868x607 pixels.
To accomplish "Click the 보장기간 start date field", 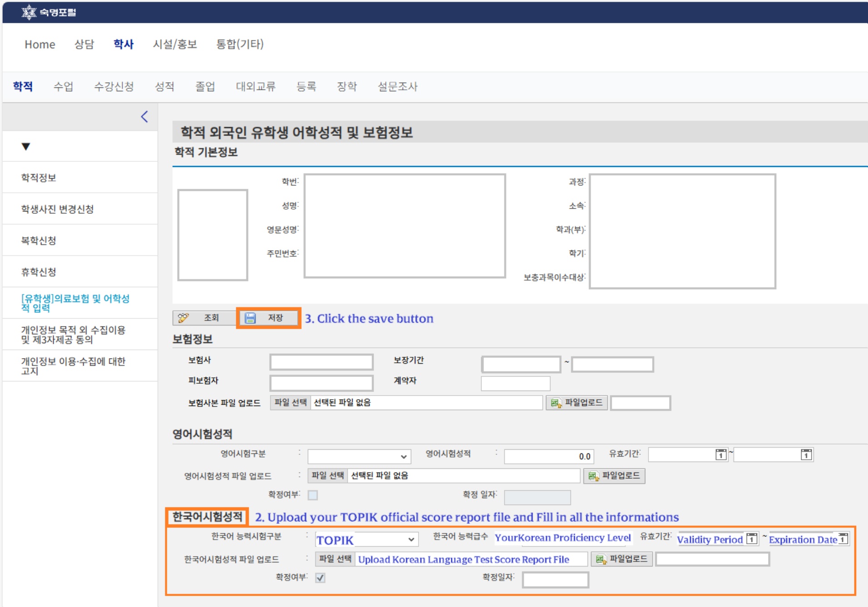I will [x=521, y=364].
